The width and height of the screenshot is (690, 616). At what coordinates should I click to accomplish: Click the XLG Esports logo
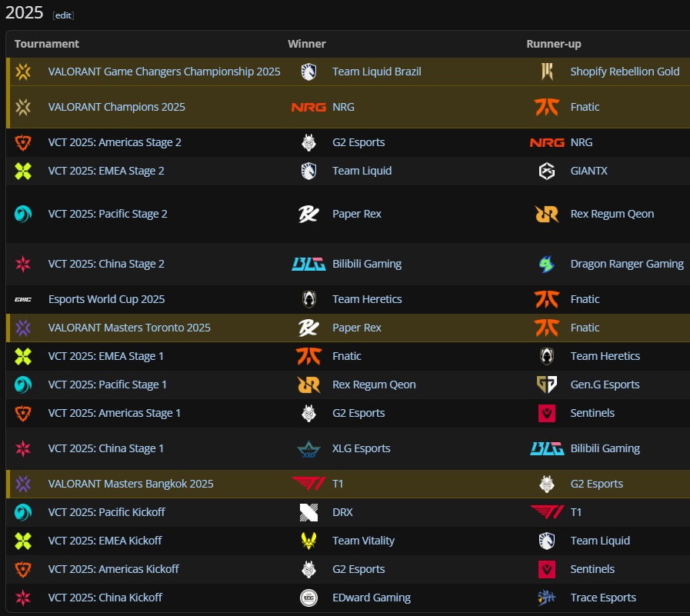click(308, 448)
